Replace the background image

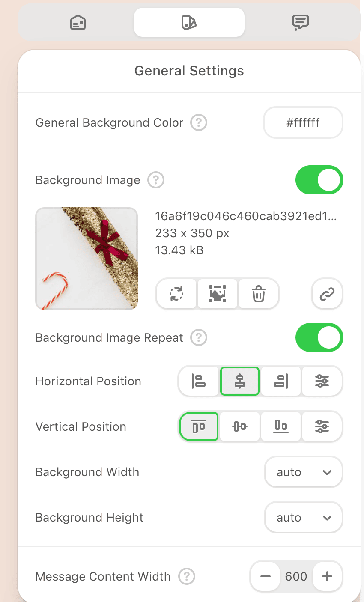coord(176,294)
